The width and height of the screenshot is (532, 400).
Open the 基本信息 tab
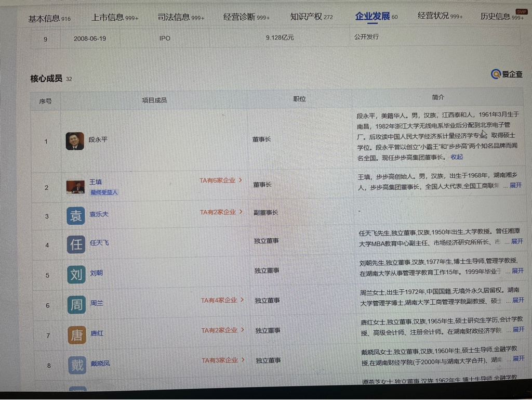pos(49,19)
